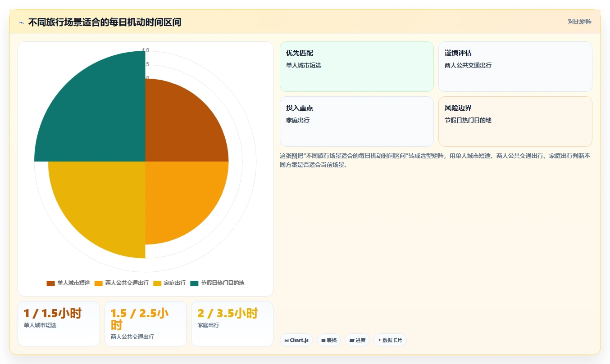
Task: Click 节假日热门目的地 text in 风险边界 card
Action: click(x=468, y=120)
